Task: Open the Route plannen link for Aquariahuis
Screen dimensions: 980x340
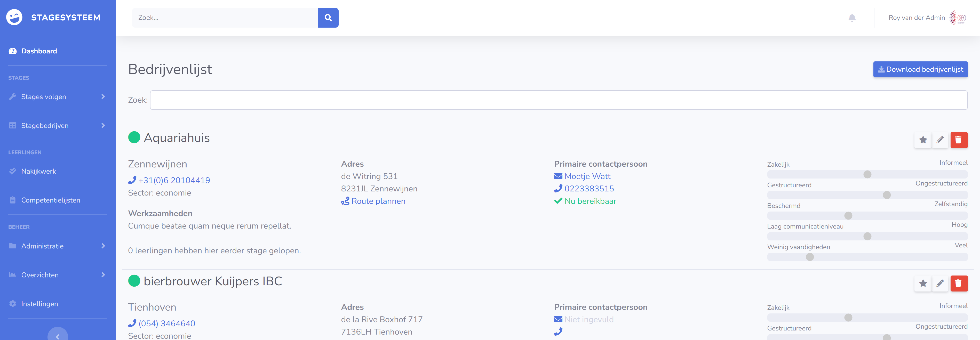Action: coord(378,201)
